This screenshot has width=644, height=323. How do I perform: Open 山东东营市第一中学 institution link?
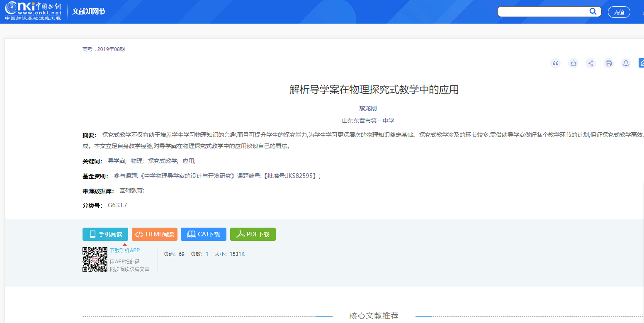coord(368,121)
